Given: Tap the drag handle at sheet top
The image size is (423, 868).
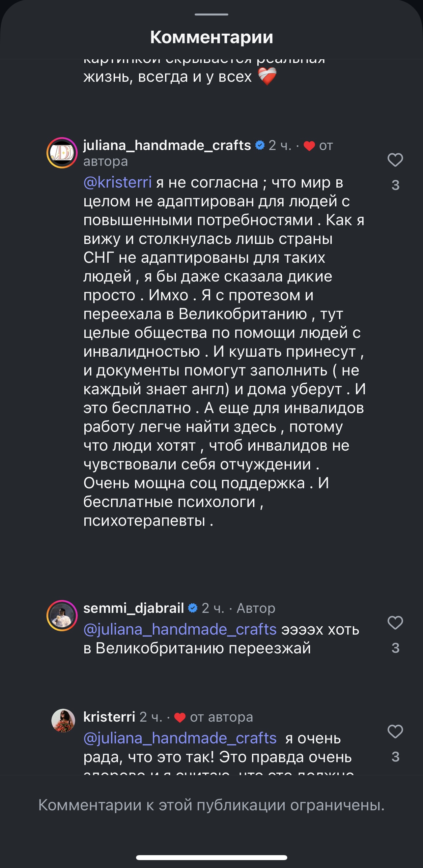Looking at the screenshot, I should click(211, 15).
